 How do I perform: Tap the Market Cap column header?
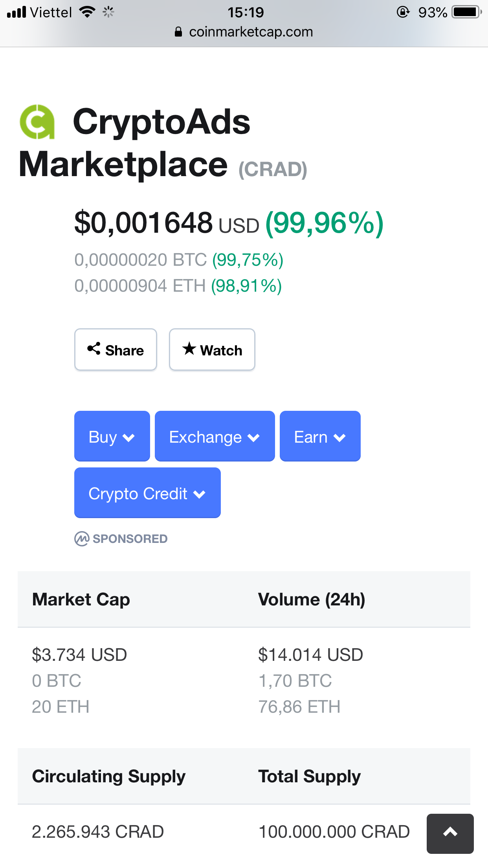tap(81, 600)
